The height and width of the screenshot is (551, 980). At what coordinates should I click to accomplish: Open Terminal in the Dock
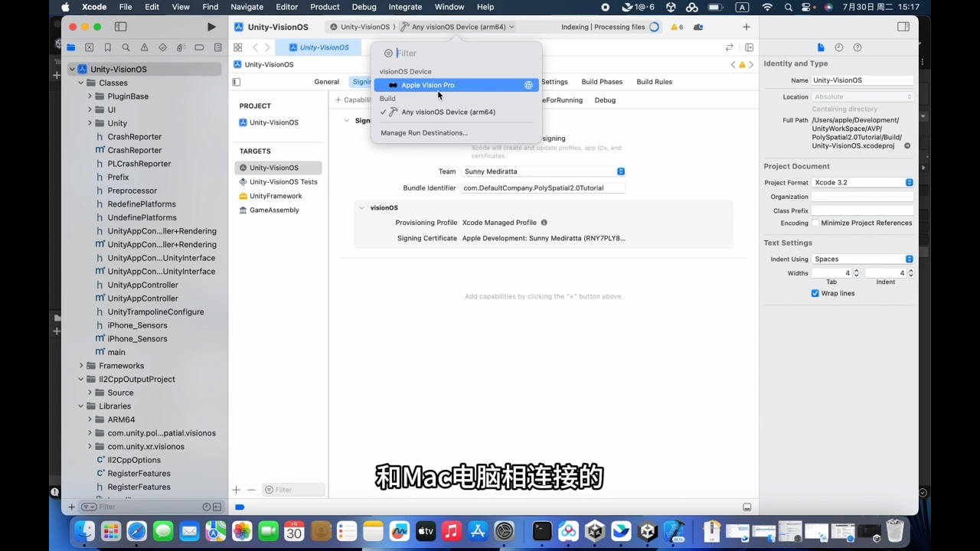click(x=542, y=530)
